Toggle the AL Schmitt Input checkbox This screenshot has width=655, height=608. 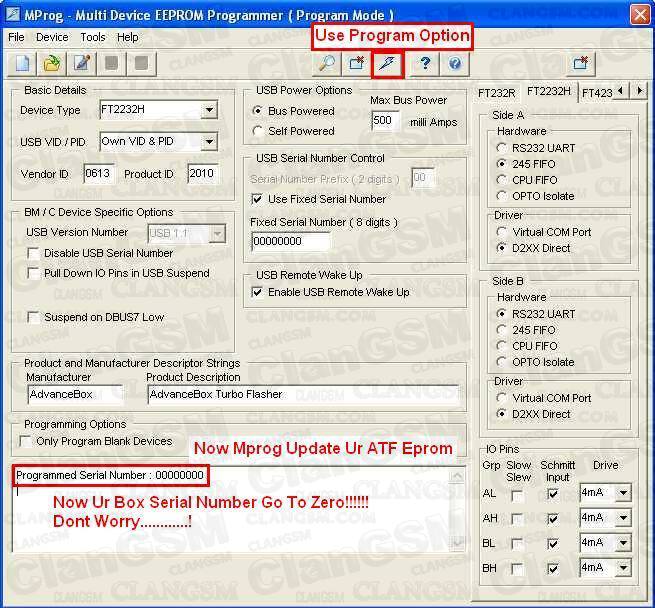(x=552, y=495)
